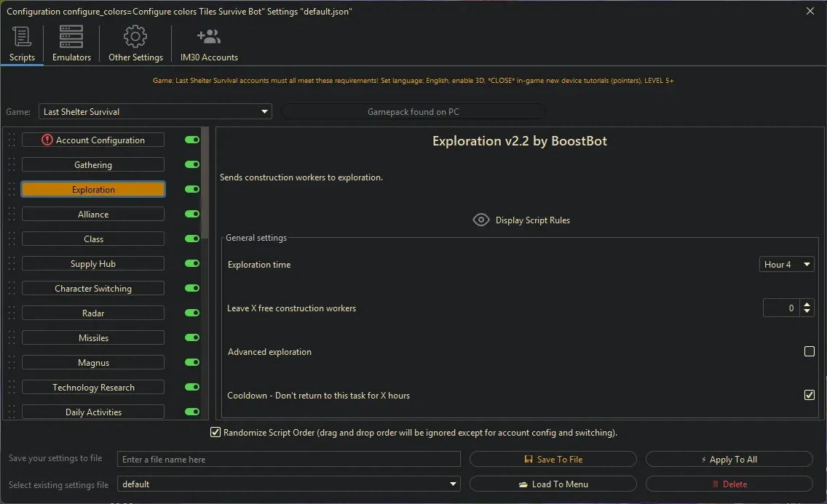Toggle the Account Configuration script switch

(192, 140)
